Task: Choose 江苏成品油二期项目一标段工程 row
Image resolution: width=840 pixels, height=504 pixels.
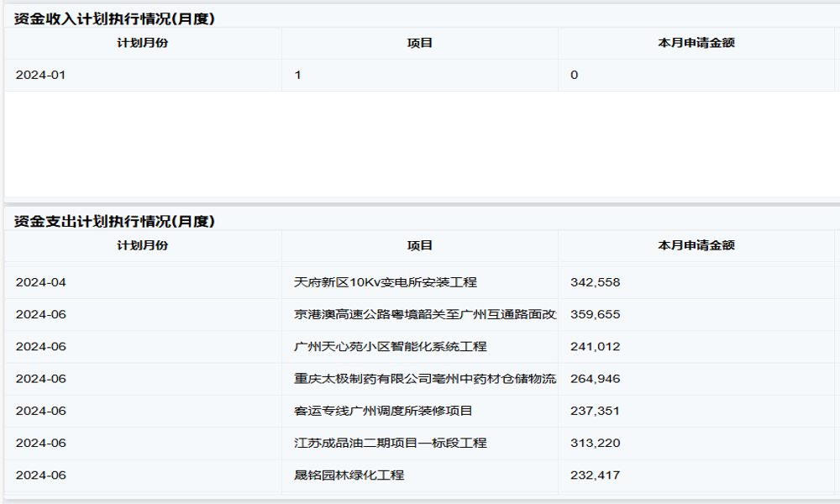Action: 390,443
